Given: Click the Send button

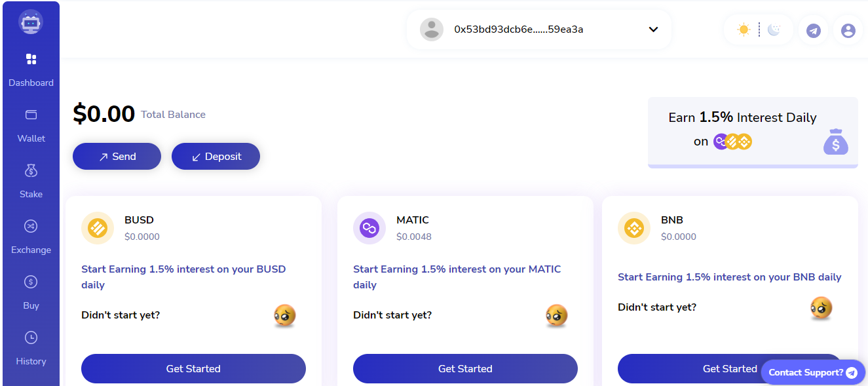Looking at the screenshot, I should click(x=117, y=157).
